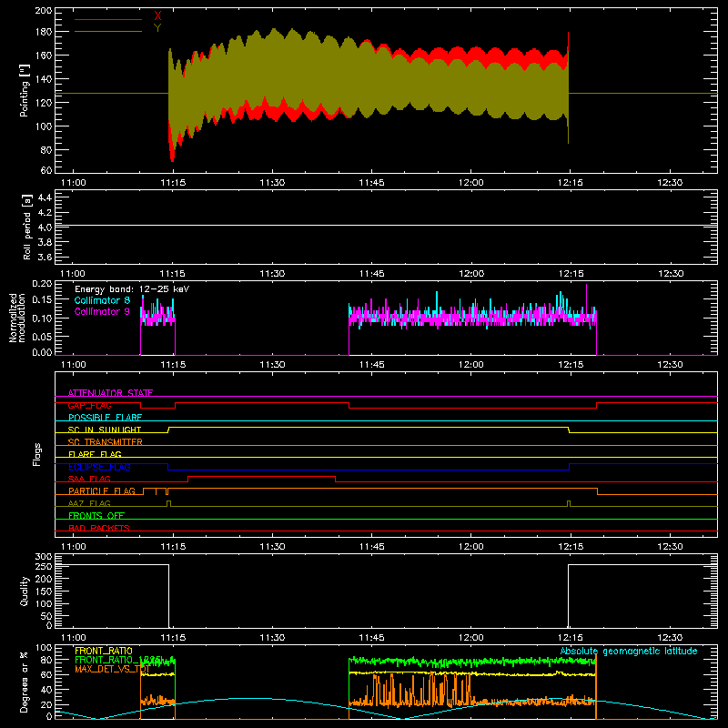Click the 4.4 tick on Roll period axis
728x728 pixels.
45,197
